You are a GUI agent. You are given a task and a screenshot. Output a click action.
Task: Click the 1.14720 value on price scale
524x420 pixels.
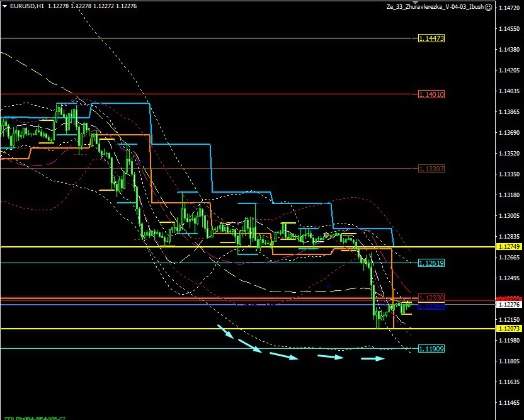tap(509, 8)
